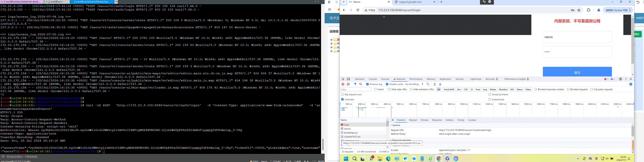Click the nacos username input field
Image resolution: width=644 pixels, height=162 pixels.
(x=577, y=37)
